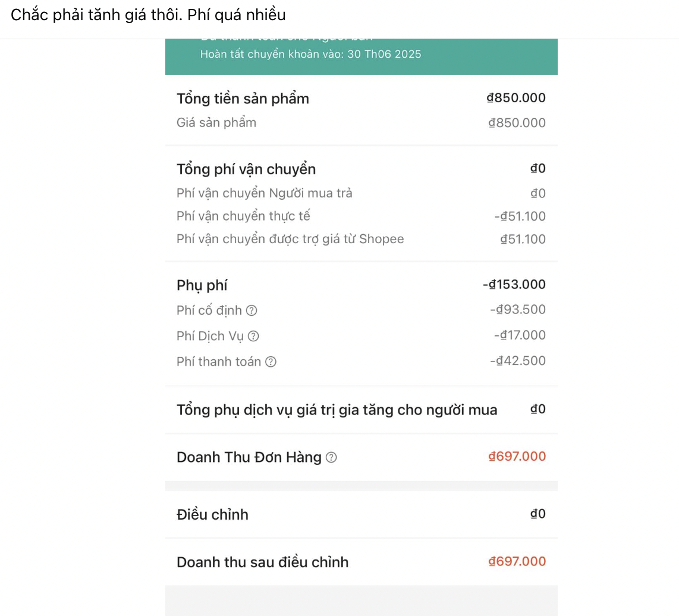Select the -₫153.000 Phụ phí total amount
679x616 pixels.
point(514,285)
